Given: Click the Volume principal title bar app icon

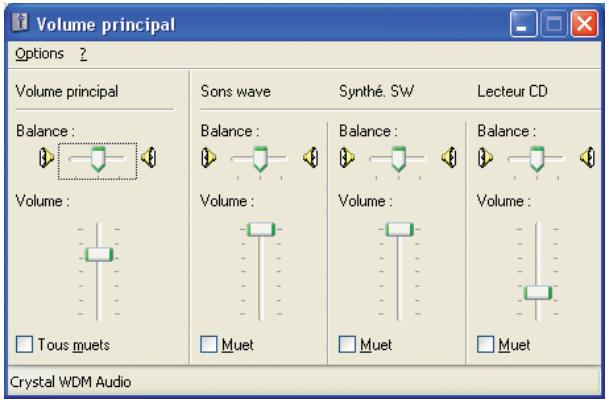Looking at the screenshot, I should 20,23.
